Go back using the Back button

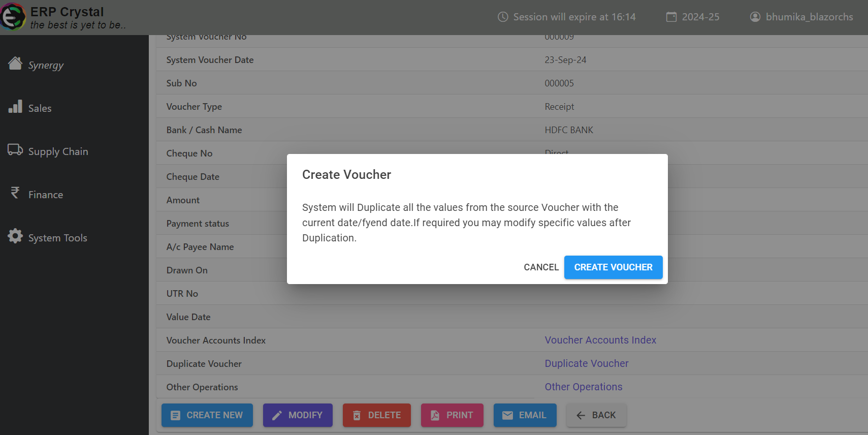(x=596, y=415)
